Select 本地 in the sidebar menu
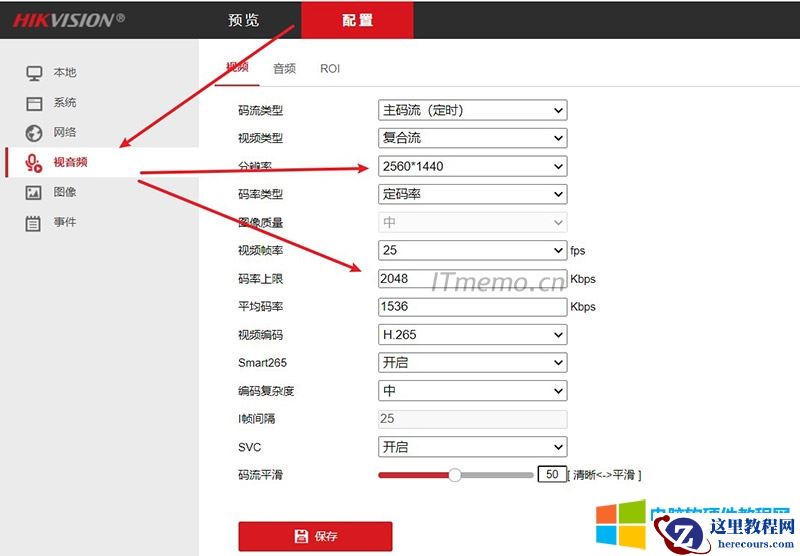This screenshot has width=800, height=556. coord(65,72)
